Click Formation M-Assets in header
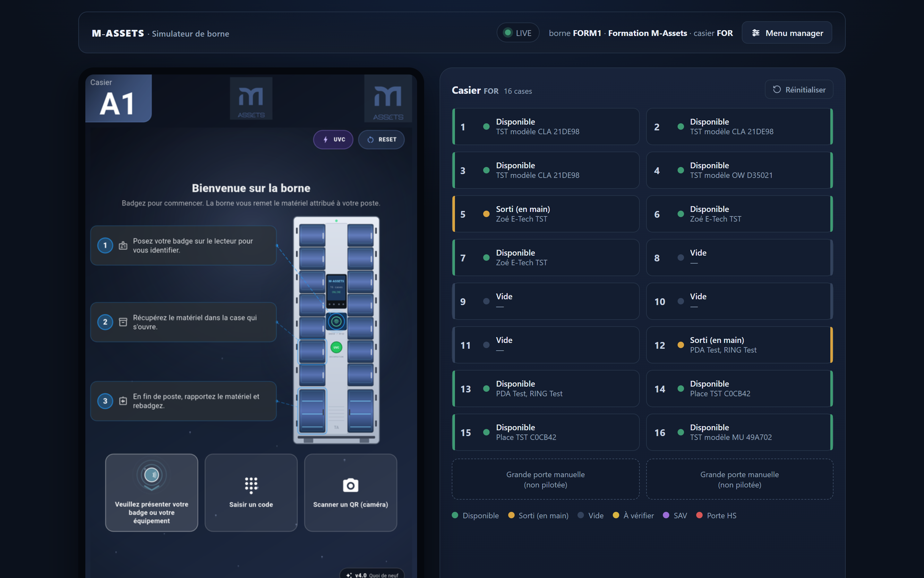The width and height of the screenshot is (924, 578). (647, 33)
